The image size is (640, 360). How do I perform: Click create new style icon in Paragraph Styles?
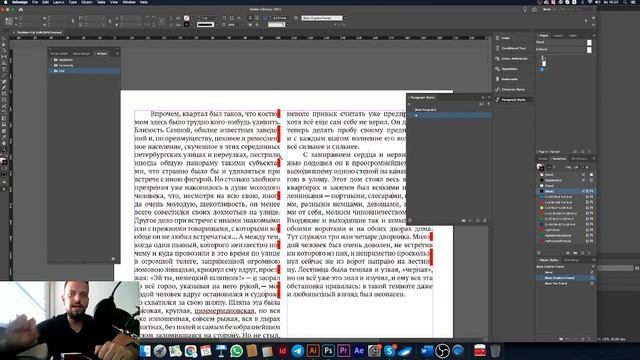point(478,220)
